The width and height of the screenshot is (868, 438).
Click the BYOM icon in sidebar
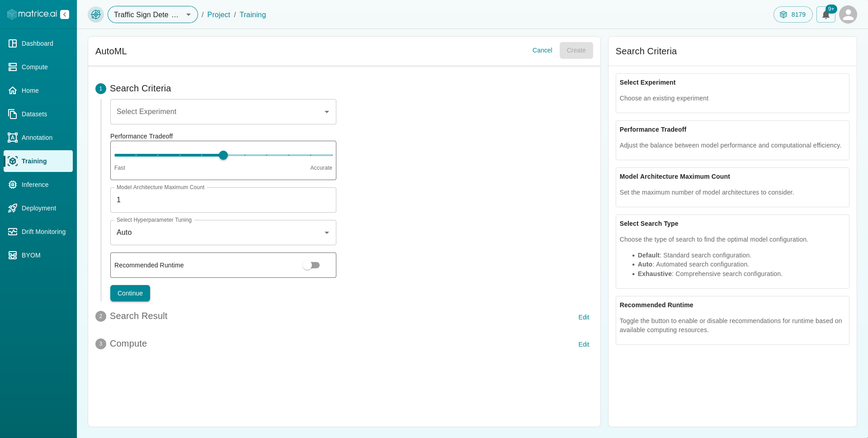pos(13,255)
